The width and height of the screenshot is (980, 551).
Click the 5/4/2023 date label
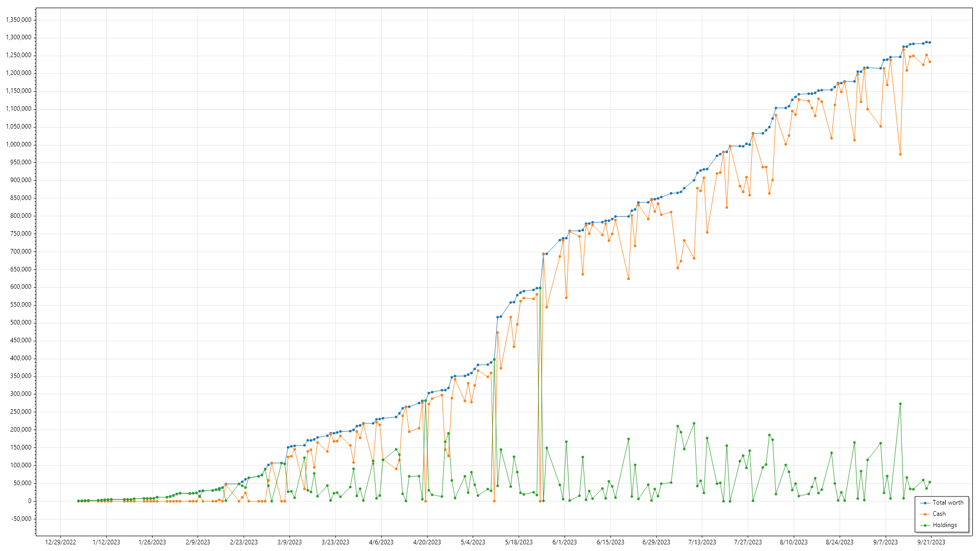coord(473,542)
